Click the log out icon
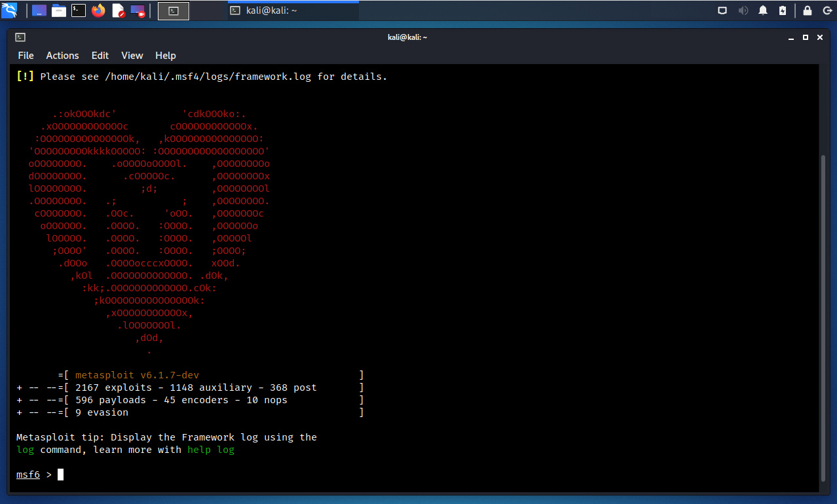This screenshot has width=837, height=504. coord(827,10)
